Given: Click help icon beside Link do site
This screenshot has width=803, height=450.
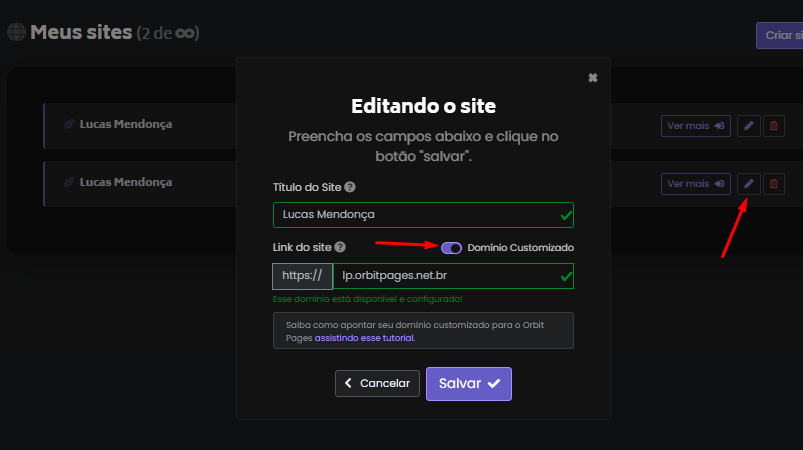Looking at the screenshot, I should (x=340, y=247).
